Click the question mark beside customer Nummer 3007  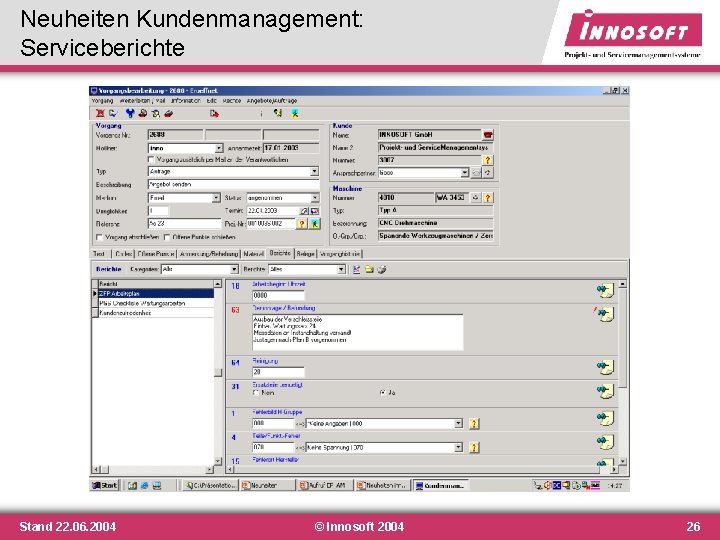(488, 160)
